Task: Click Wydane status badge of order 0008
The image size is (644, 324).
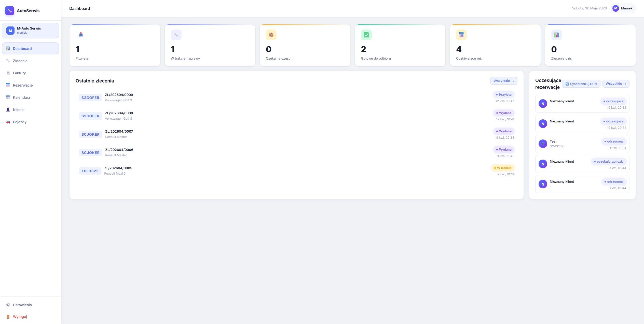Action: pos(504,113)
